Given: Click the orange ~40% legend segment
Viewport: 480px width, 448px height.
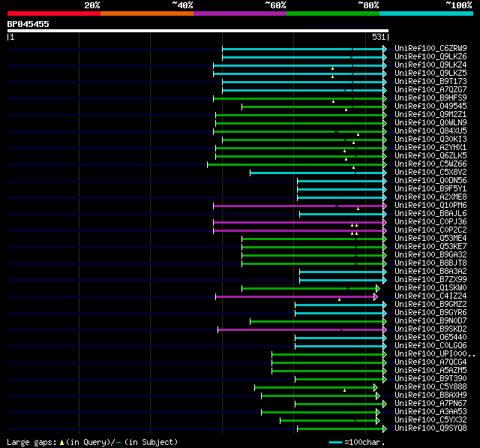Looking at the screenshot, I should point(147,14).
